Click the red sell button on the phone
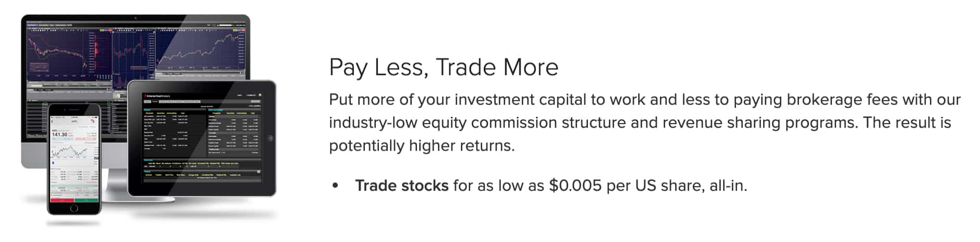 pyautogui.click(x=62, y=200)
